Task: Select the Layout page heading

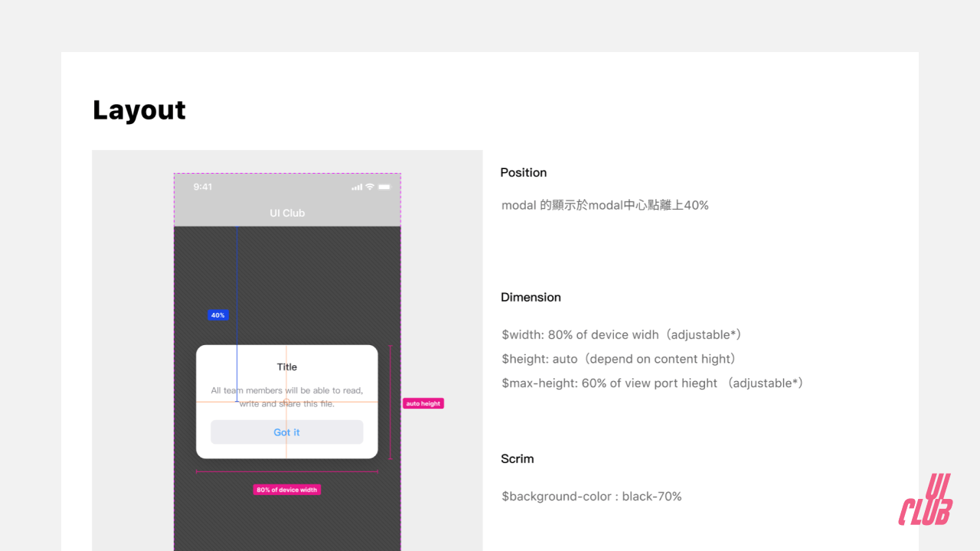Action: 139,110
